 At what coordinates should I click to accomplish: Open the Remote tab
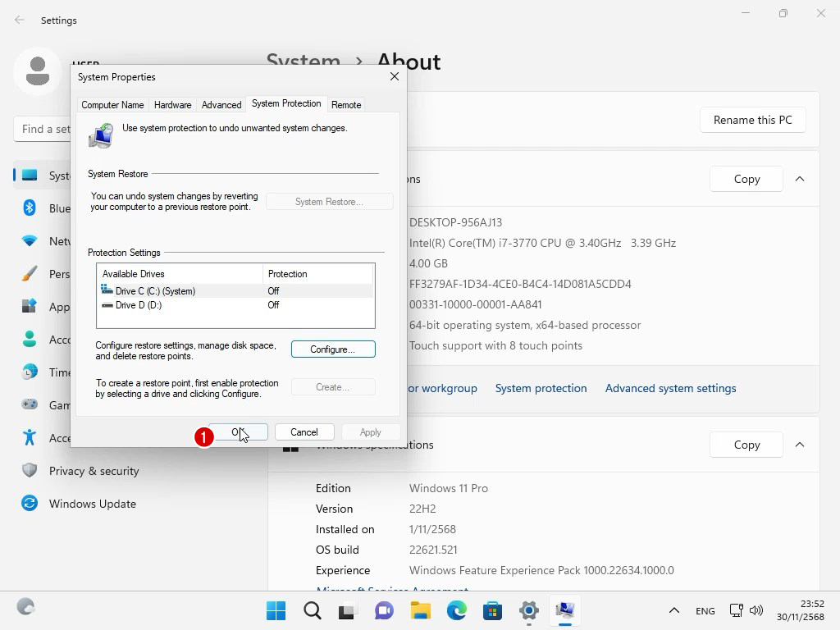coord(346,105)
